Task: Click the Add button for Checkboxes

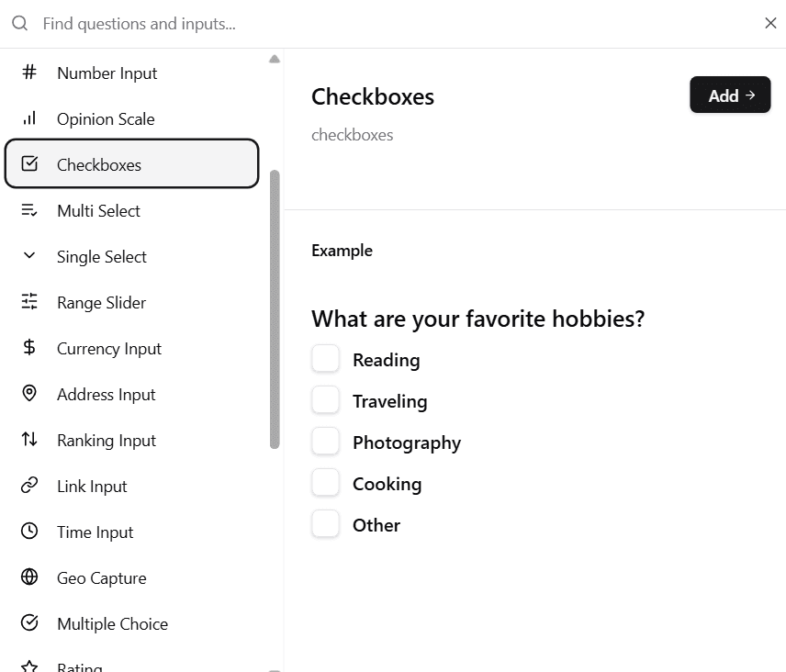Action: click(730, 95)
